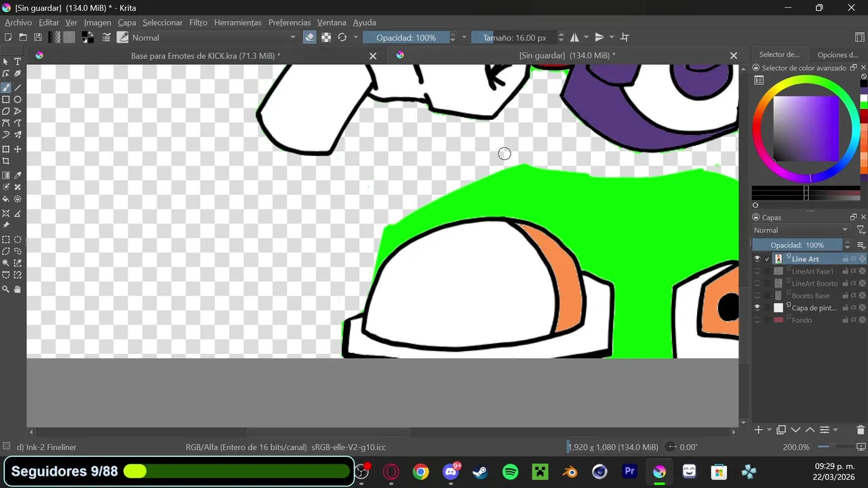Image resolution: width=868 pixels, height=488 pixels.
Task: Select the Move tool
Action: pyautogui.click(x=18, y=149)
